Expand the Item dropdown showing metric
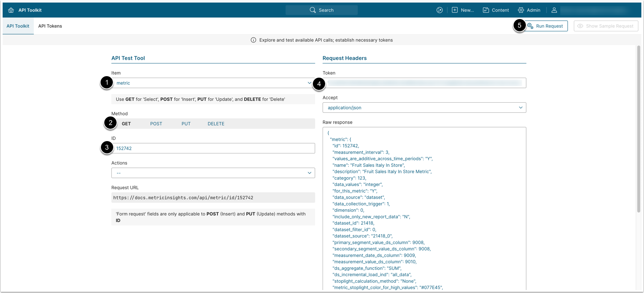This screenshot has width=644, height=293. (x=213, y=83)
